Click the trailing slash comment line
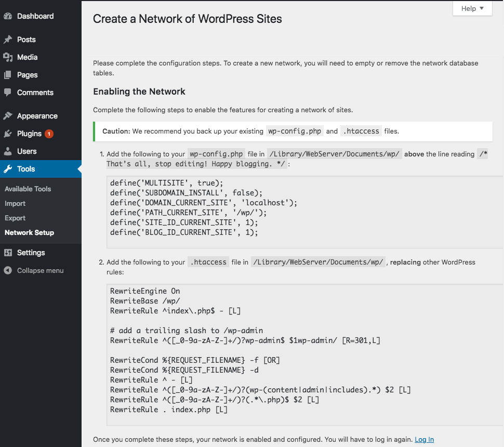504x447 pixels. point(187,331)
